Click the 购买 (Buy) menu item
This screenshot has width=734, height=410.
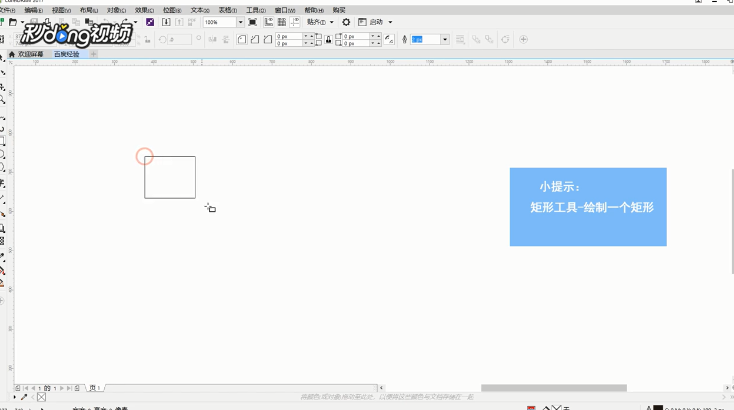point(339,10)
